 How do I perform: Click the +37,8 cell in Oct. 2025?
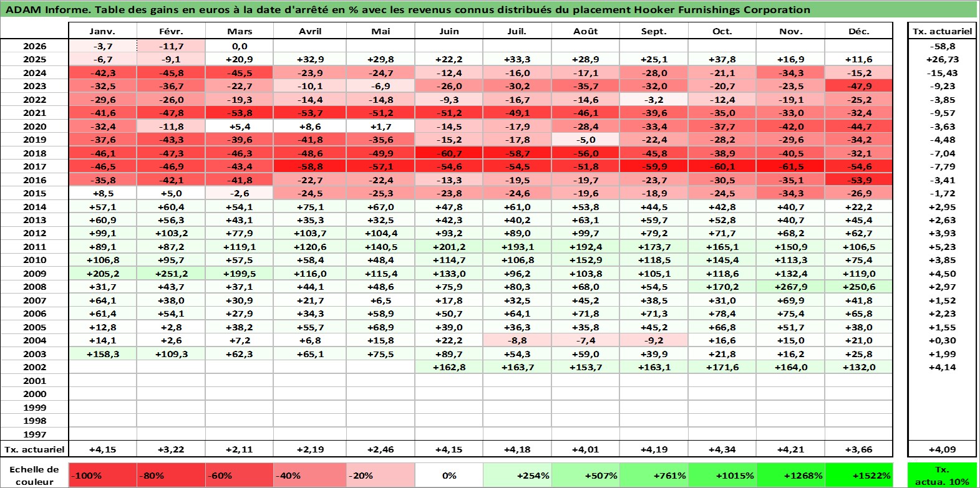pyautogui.click(x=722, y=59)
